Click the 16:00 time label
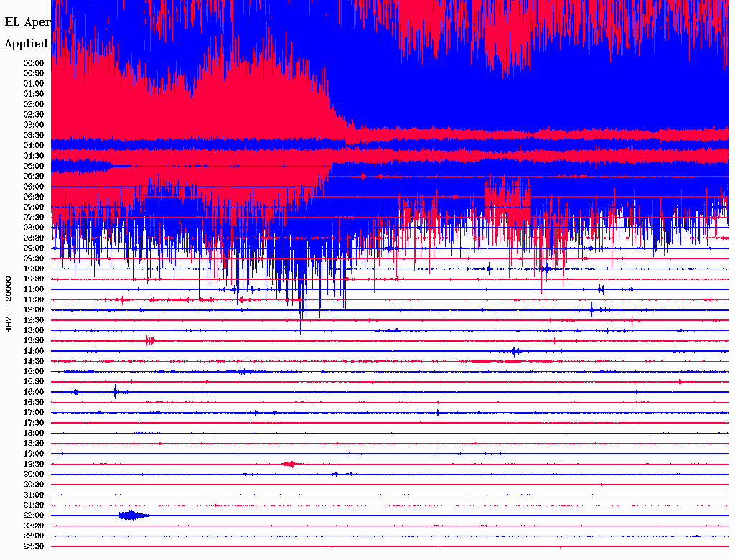The image size is (735, 560). (x=34, y=393)
